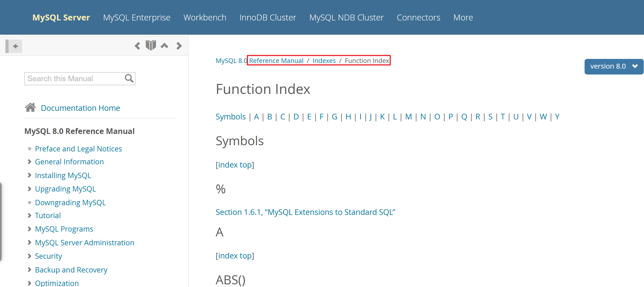The height and width of the screenshot is (287, 644).
Task: Jump to letter Y in index
Action: pyautogui.click(x=557, y=117)
